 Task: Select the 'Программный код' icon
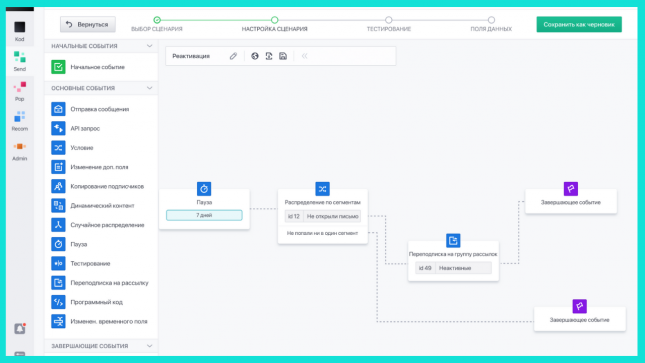(x=58, y=302)
